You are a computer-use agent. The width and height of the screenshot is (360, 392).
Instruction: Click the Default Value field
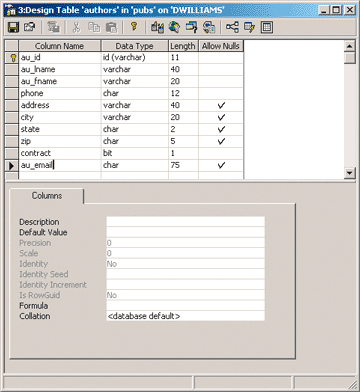click(185, 232)
